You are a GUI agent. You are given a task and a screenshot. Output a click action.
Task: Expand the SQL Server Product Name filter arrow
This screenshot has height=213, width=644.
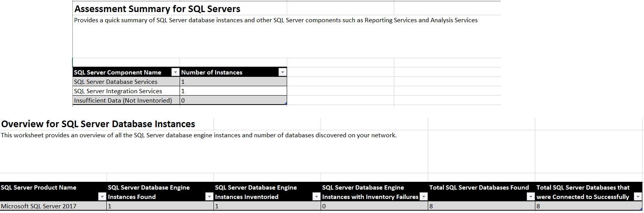[102, 197]
